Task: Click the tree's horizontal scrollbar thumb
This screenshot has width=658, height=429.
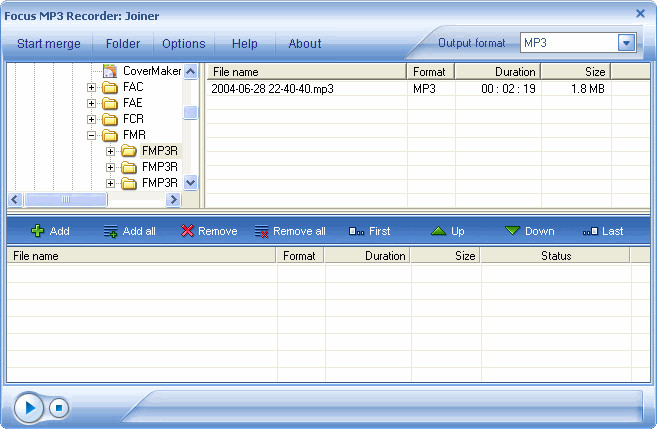Action: click(66, 199)
